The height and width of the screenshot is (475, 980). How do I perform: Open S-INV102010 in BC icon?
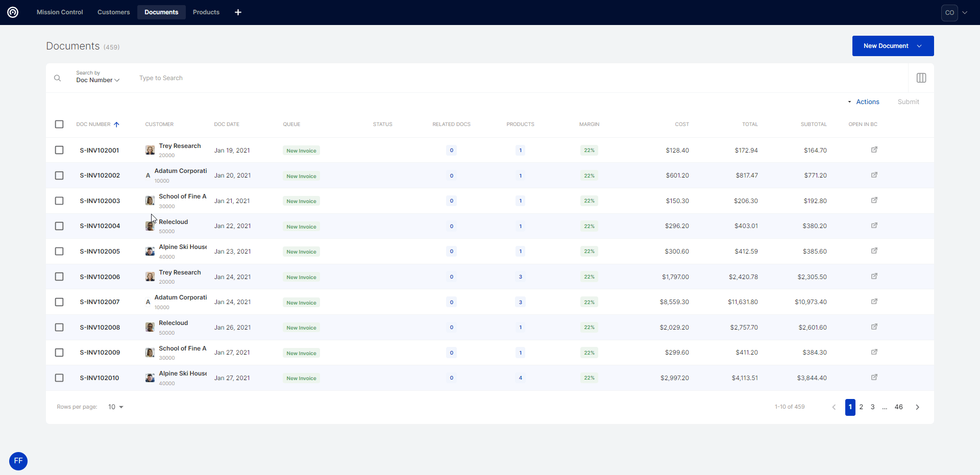pyautogui.click(x=874, y=378)
